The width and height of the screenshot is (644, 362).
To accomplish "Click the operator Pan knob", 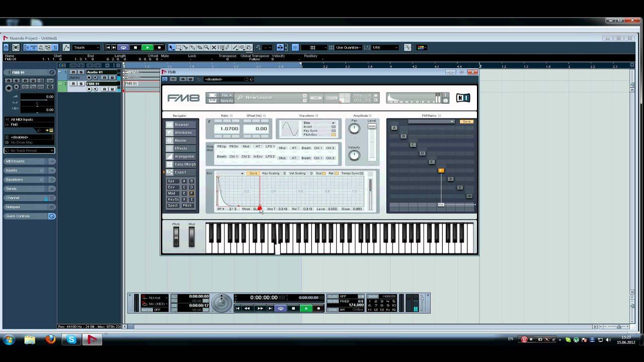I will [354, 129].
